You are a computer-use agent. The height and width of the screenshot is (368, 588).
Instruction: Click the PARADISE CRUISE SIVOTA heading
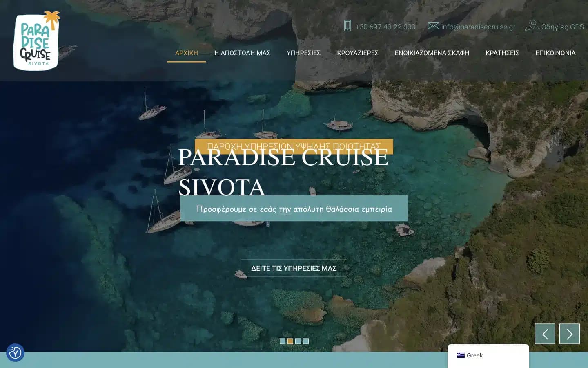tap(283, 172)
